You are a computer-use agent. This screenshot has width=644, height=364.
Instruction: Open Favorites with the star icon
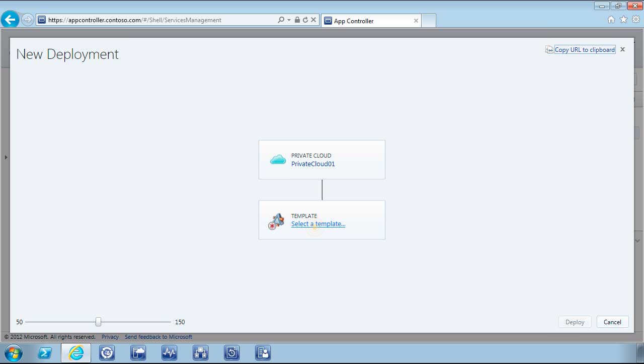pyautogui.click(x=623, y=20)
